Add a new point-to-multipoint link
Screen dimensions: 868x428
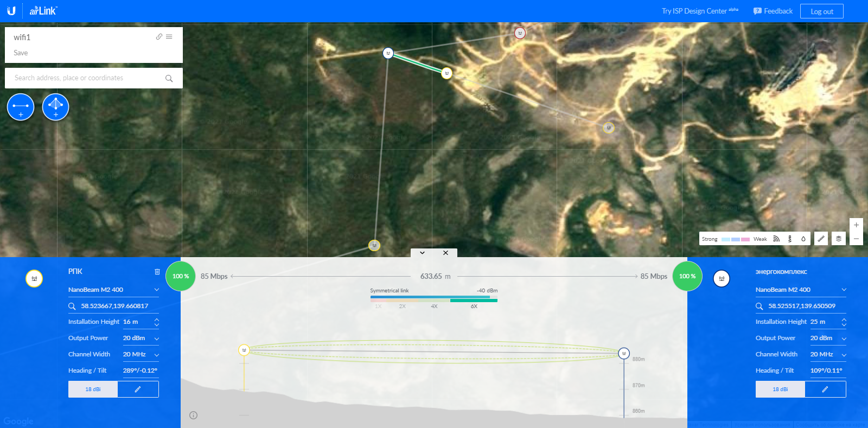[55, 107]
